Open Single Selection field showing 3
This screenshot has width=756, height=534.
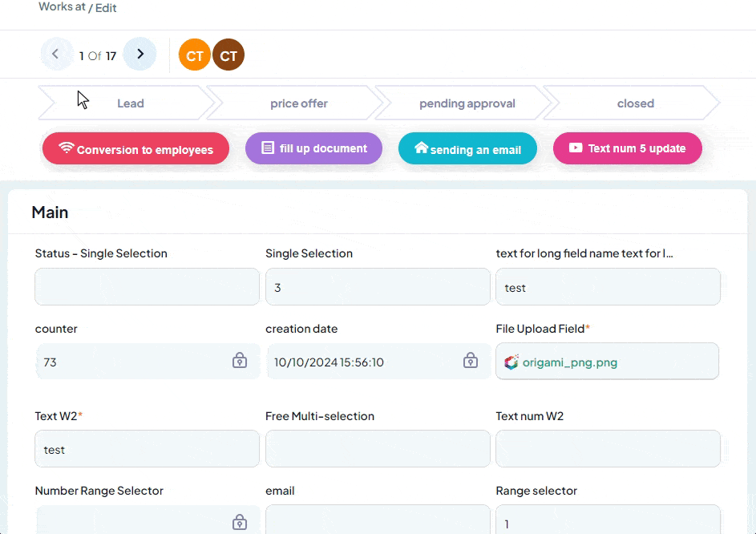coord(378,287)
